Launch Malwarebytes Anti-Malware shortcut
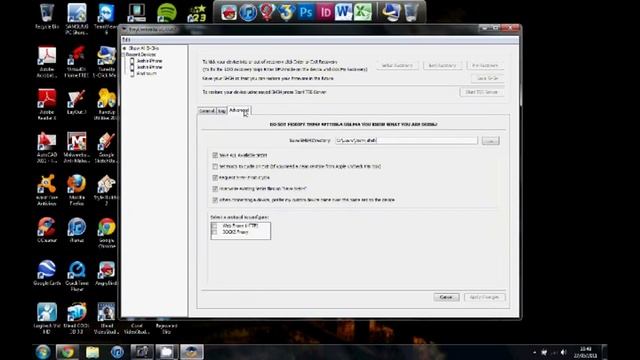640x360 pixels. [77, 147]
